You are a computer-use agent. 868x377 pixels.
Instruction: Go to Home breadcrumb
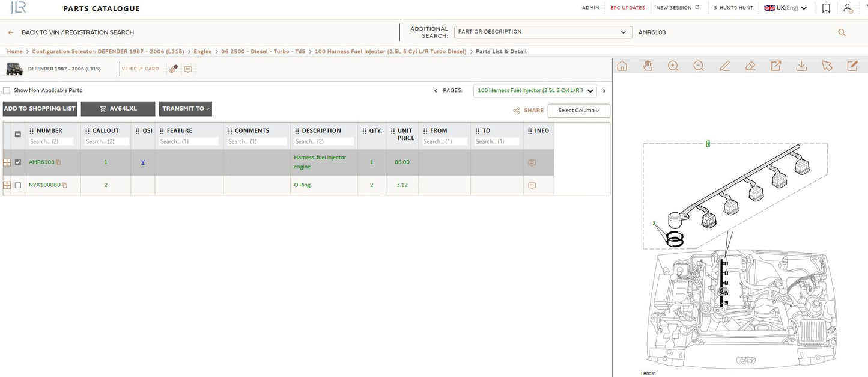coord(15,52)
